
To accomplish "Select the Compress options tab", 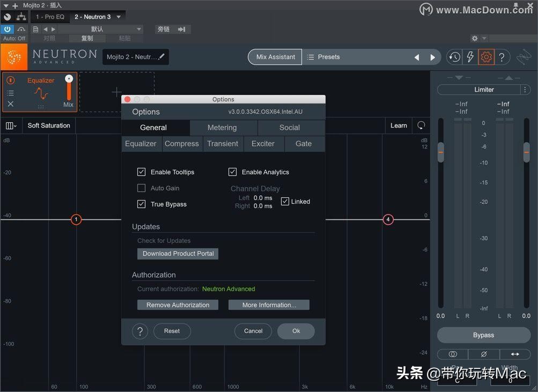I will click(x=181, y=144).
